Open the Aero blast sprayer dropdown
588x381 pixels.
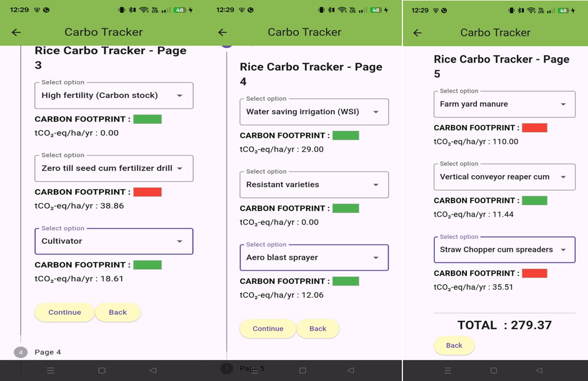click(314, 258)
